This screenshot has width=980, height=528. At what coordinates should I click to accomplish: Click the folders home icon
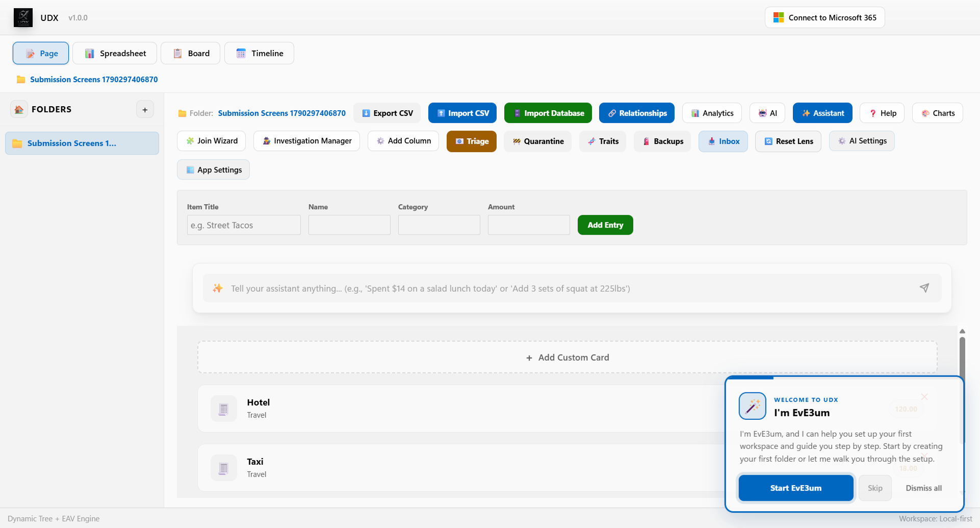19,109
